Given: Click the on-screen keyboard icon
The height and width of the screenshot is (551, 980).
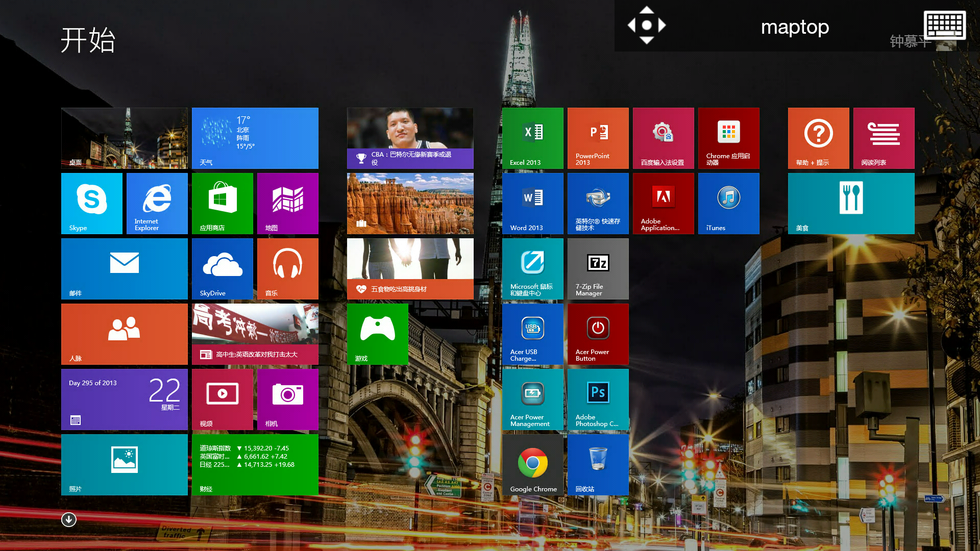Looking at the screenshot, I should [x=945, y=25].
